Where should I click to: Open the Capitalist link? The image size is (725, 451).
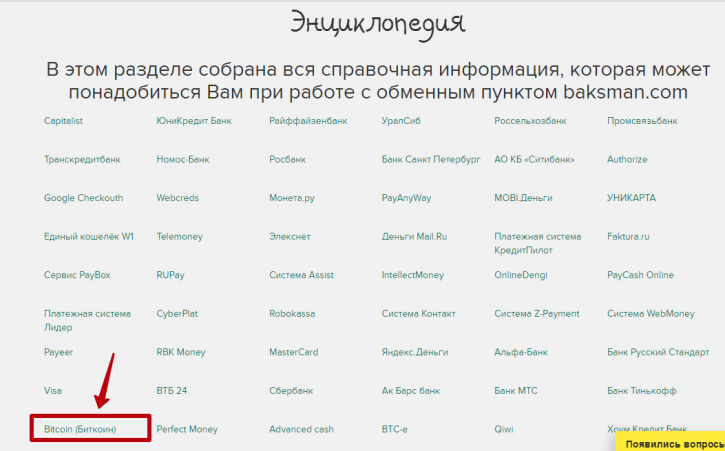point(63,121)
